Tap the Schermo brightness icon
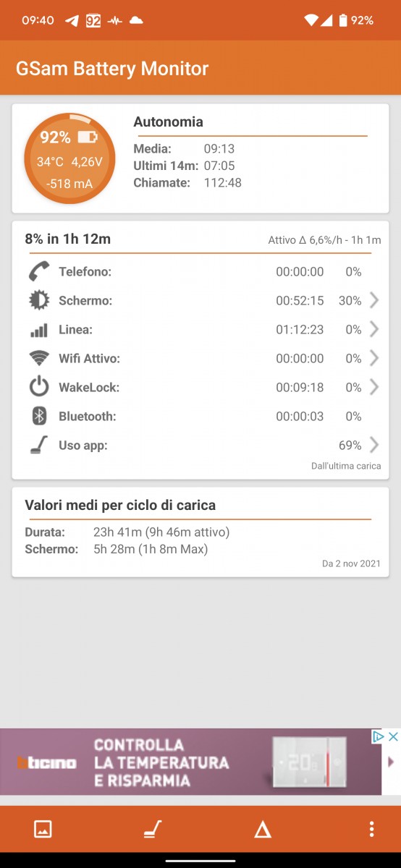This screenshot has width=401, height=868. click(x=38, y=300)
